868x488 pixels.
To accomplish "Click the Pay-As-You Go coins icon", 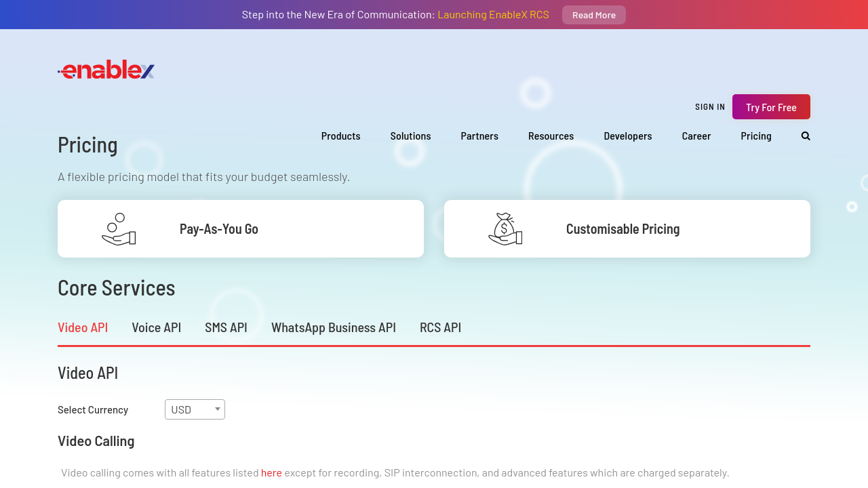I will point(119,229).
